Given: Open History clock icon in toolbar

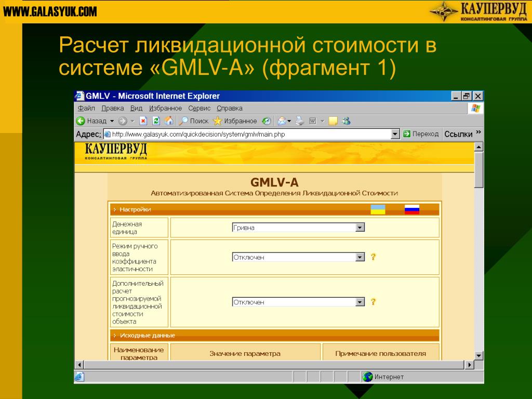Looking at the screenshot, I should (x=267, y=121).
